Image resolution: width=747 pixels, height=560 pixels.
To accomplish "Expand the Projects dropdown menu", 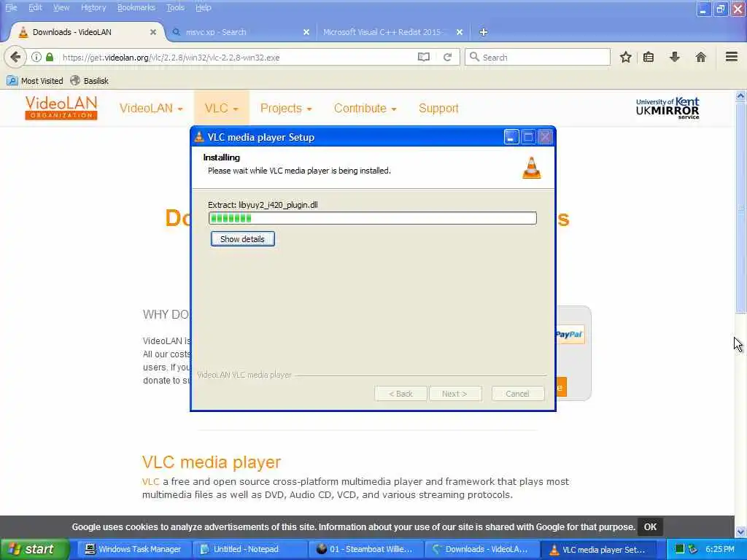I will 286,108.
